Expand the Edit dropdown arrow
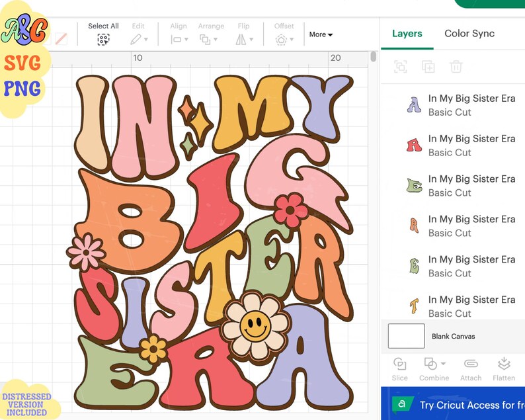 click(146, 40)
